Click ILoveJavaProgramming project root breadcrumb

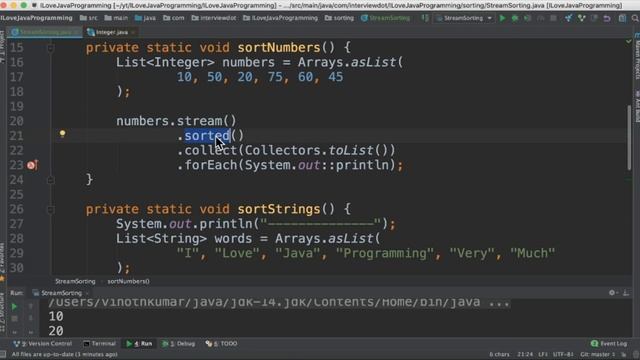coord(37,18)
